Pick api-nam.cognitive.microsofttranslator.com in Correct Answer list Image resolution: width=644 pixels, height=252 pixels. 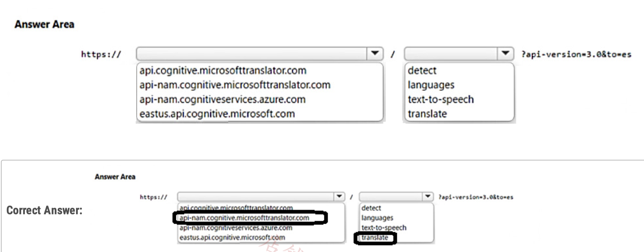244,218
